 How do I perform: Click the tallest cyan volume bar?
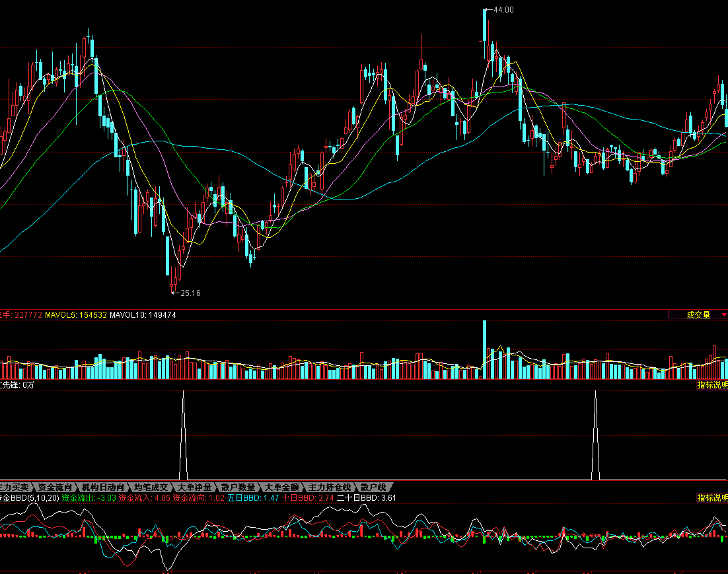tap(485, 350)
